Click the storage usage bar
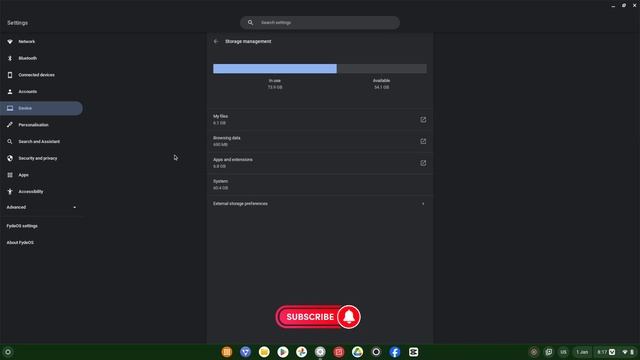The height and width of the screenshot is (360, 640). [320, 69]
